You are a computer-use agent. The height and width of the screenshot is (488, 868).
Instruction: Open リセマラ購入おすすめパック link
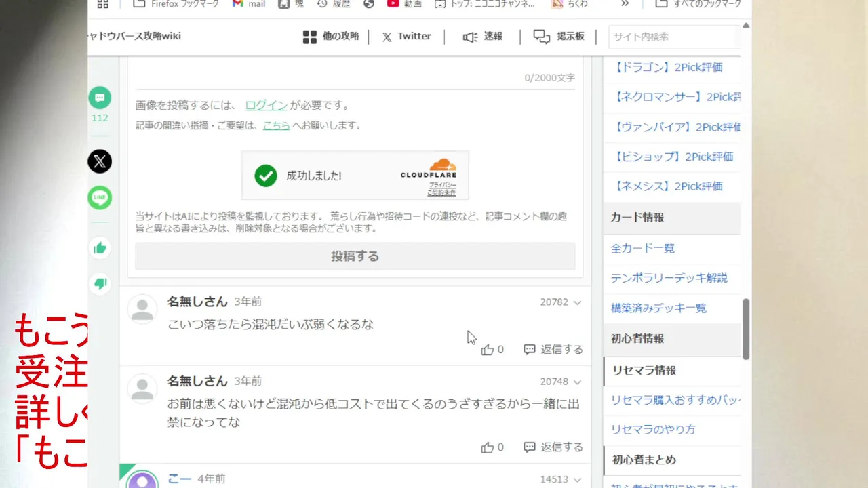[x=675, y=400]
